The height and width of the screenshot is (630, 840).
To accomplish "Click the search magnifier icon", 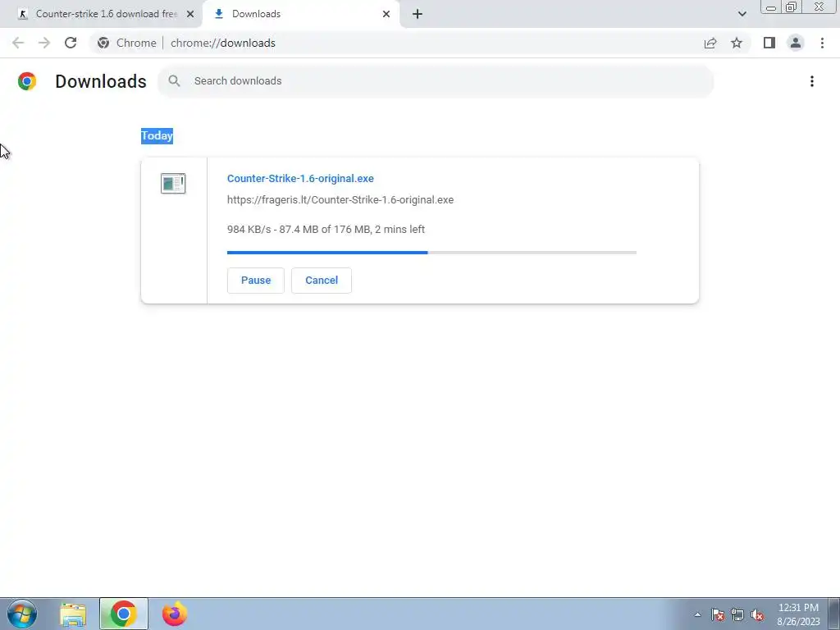I will point(174,81).
